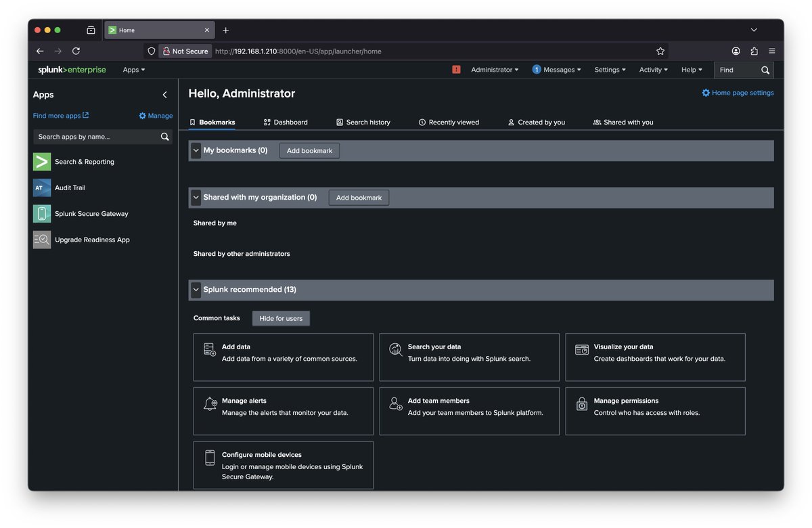The height and width of the screenshot is (528, 812).
Task: Go back in the browser
Action: [40, 51]
